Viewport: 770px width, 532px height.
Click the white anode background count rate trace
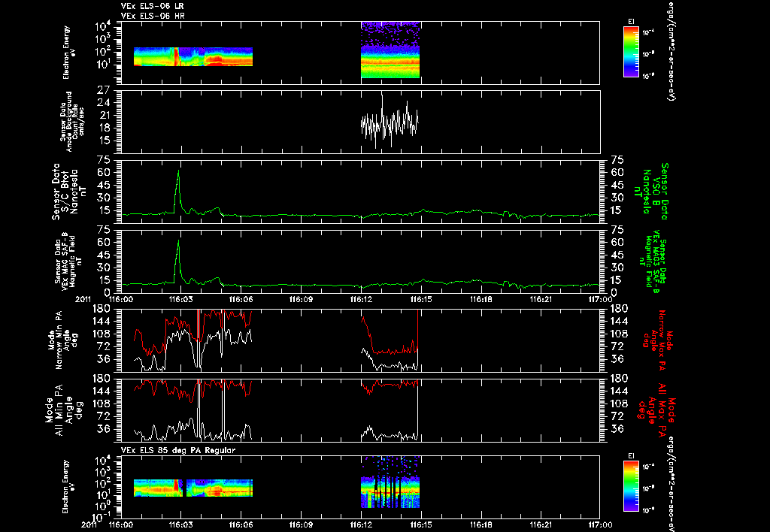pyautogui.click(x=390, y=121)
